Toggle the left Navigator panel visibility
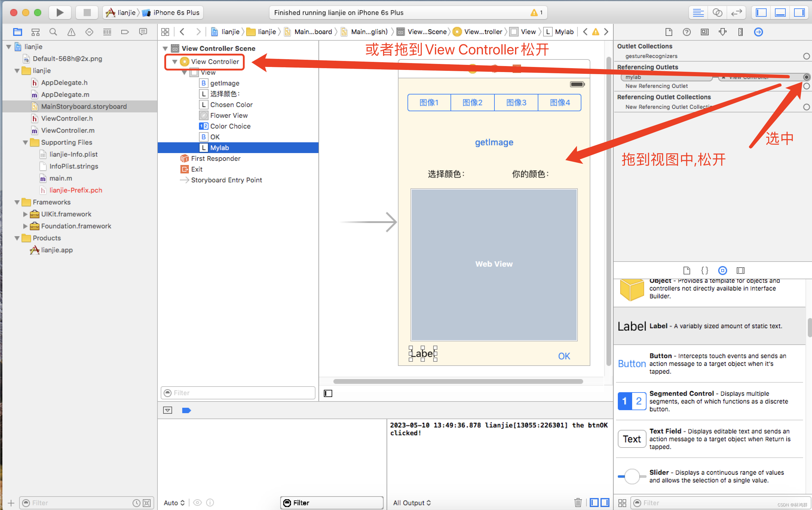 click(761, 13)
